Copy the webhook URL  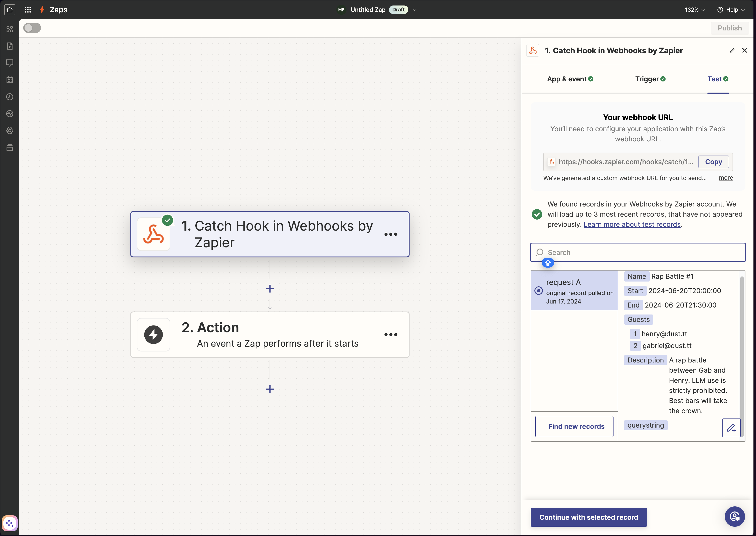click(714, 162)
